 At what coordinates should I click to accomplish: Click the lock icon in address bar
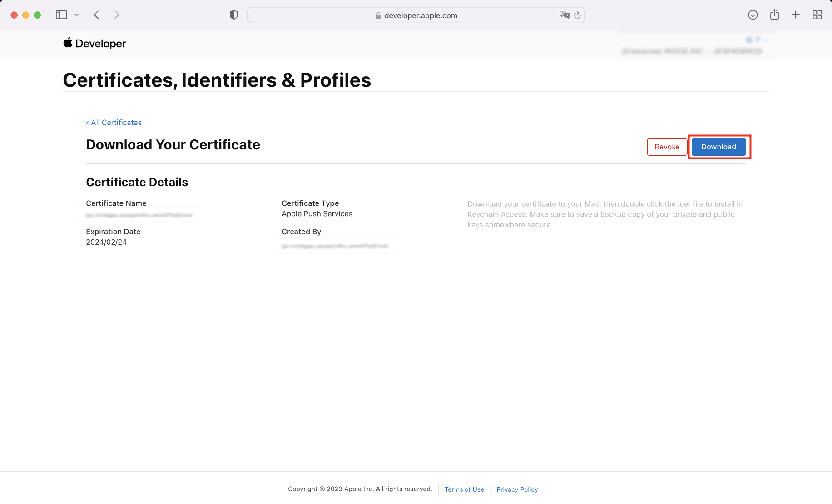tap(378, 15)
